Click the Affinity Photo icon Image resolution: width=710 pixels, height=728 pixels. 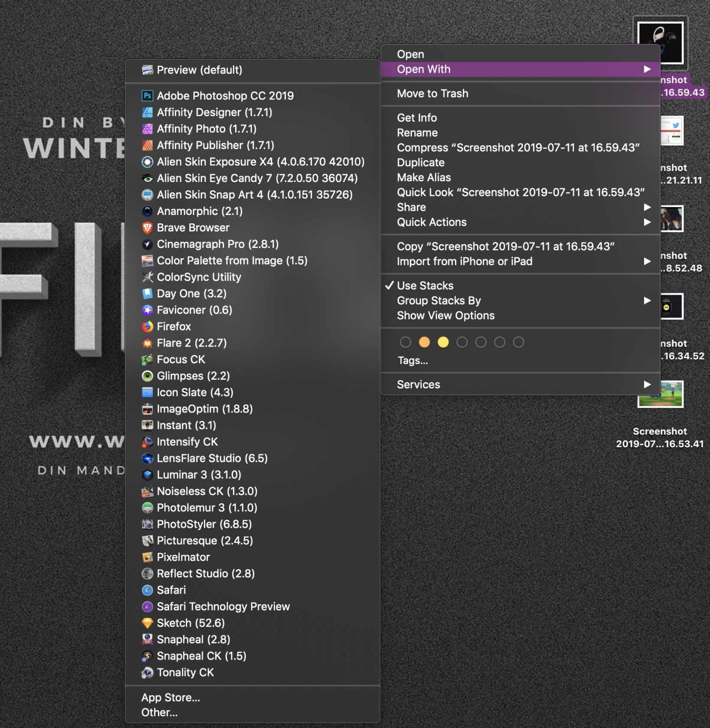(147, 129)
